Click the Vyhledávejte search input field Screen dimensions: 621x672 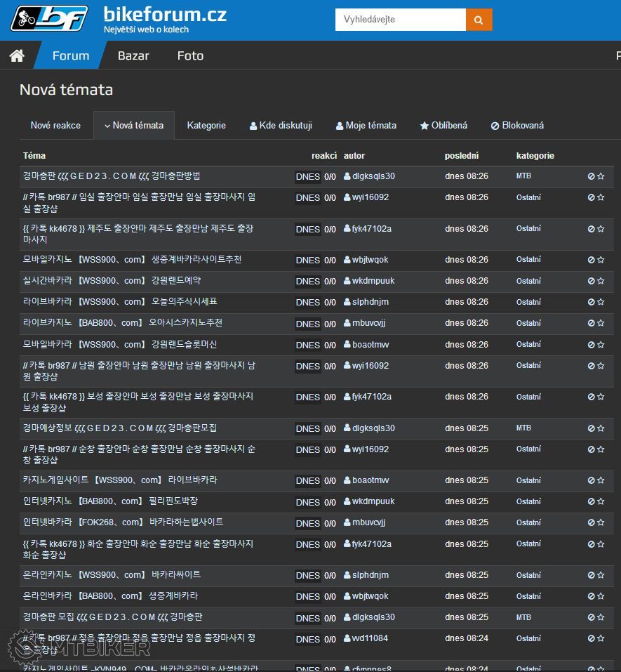pos(400,20)
